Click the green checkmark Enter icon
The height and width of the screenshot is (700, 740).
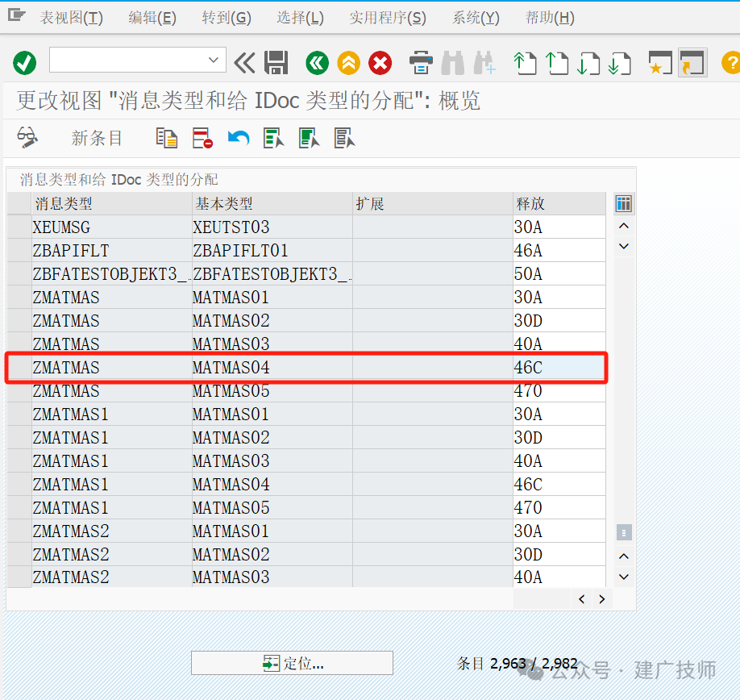click(24, 63)
